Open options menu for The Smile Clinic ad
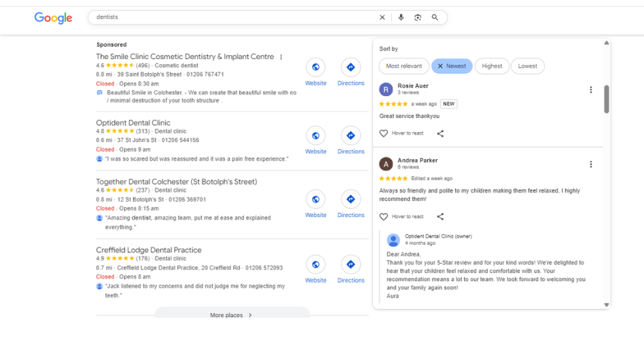This screenshot has width=644, height=343. click(x=281, y=57)
